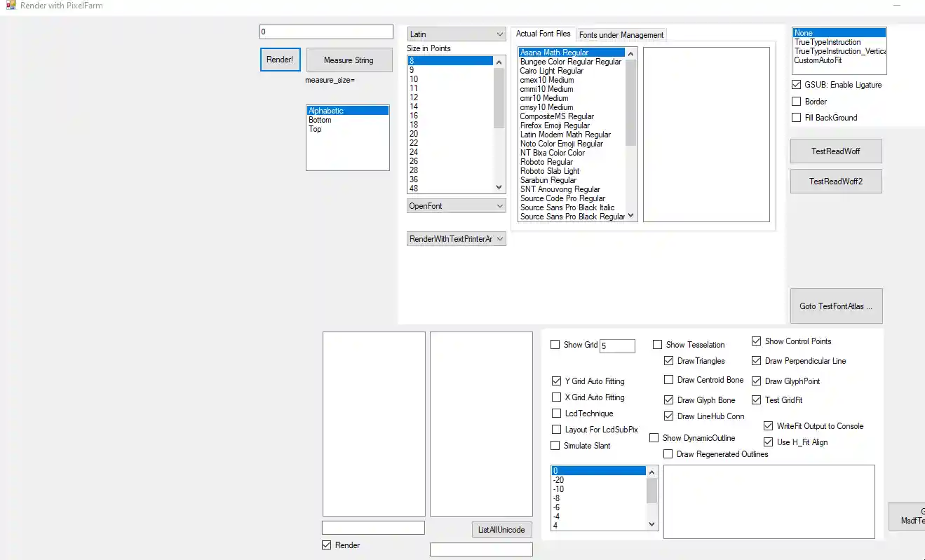Click the Goto TestFontAtlas button
Image resolution: width=925 pixels, height=560 pixels.
coord(835,306)
